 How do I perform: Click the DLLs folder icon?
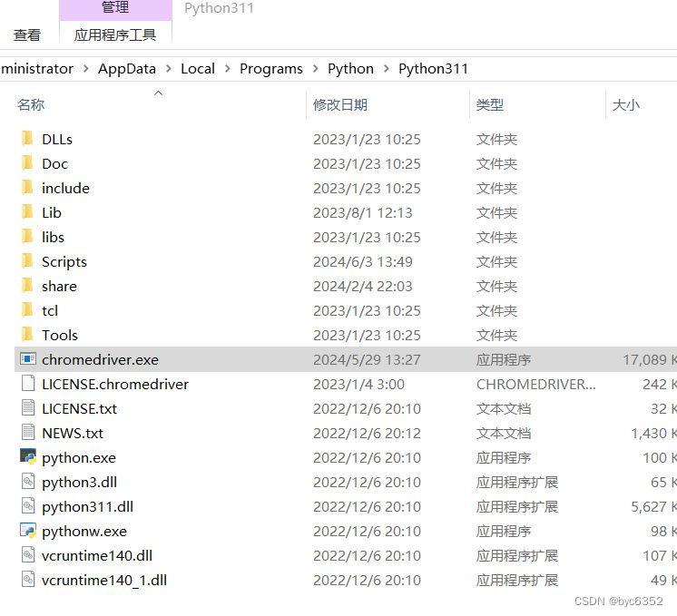pyautogui.click(x=27, y=139)
